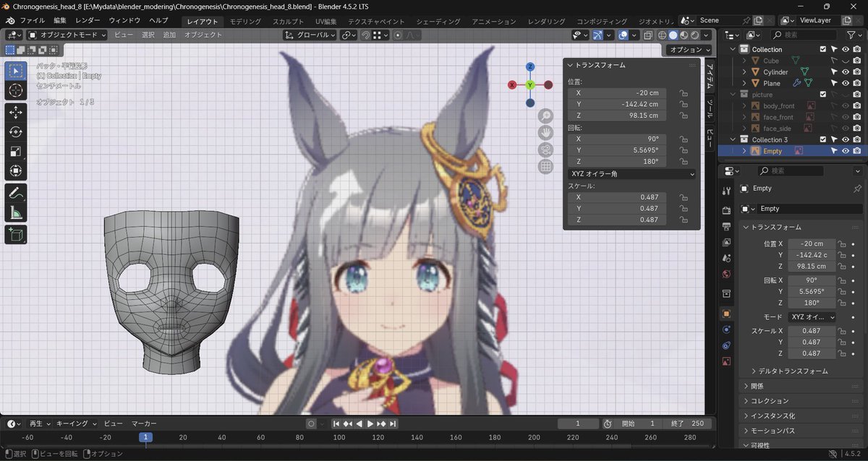Activate the Move tool
This screenshot has height=461, width=868.
click(16, 112)
